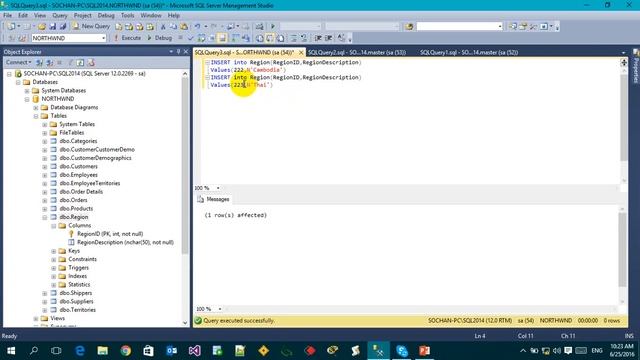
Task: Click the Connect button in Object Explorer
Action: pos(18,62)
